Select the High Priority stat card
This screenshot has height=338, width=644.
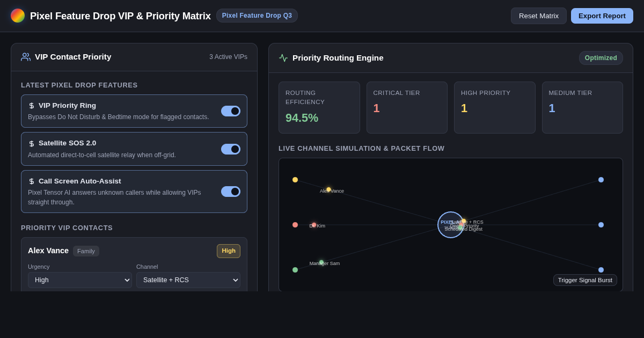click(x=495, y=107)
